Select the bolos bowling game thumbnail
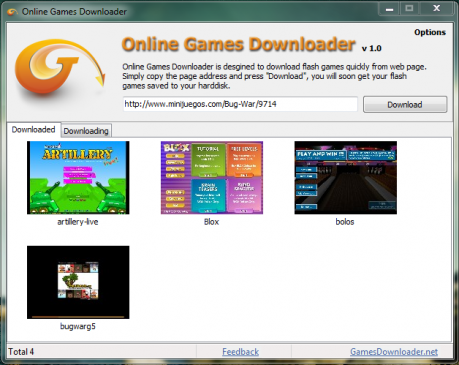 point(345,177)
